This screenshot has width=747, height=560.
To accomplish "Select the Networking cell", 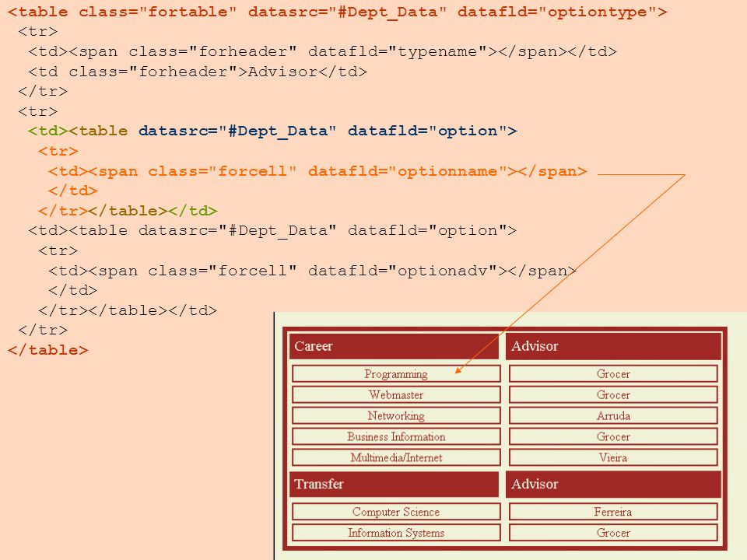I will click(396, 415).
